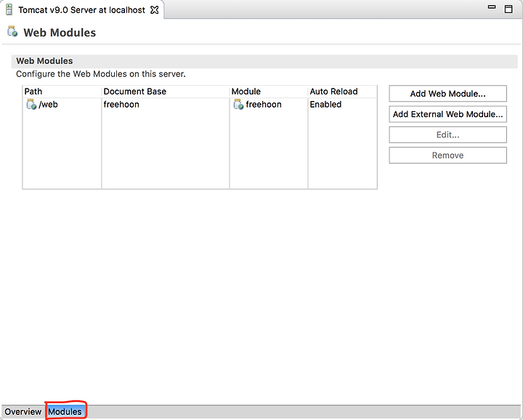Sort by the Auto Reload column header

(343, 92)
